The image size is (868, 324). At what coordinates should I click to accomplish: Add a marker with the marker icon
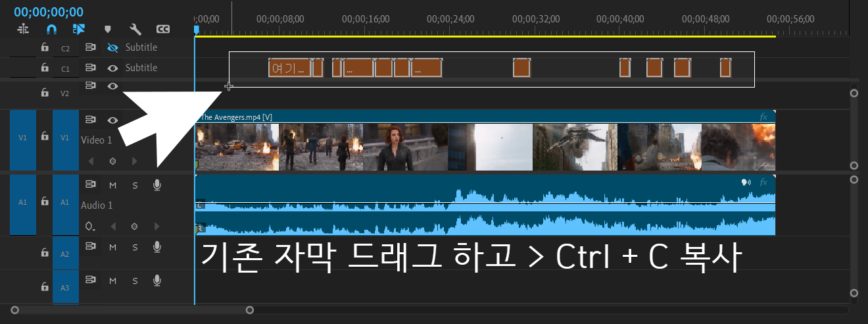pos(108,29)
